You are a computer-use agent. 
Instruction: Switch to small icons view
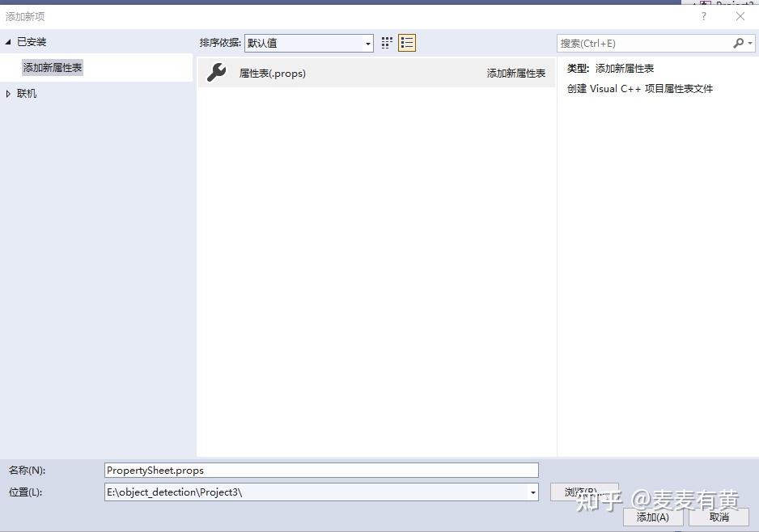point(386,43)
